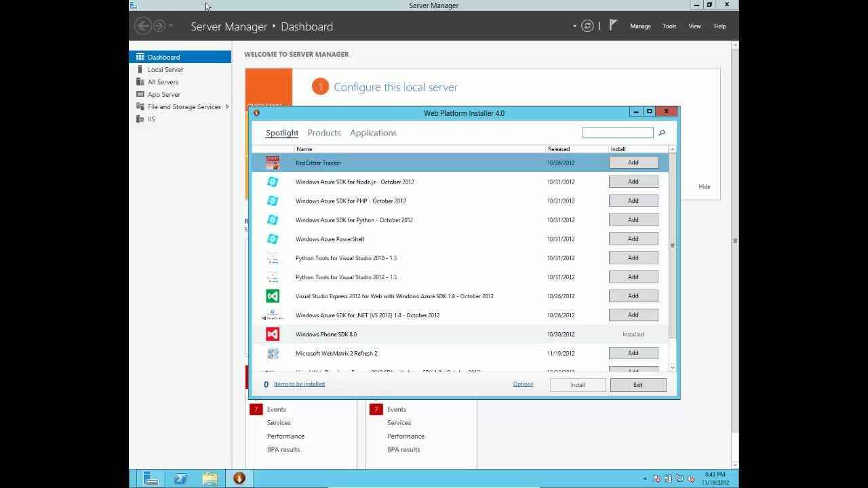
Task: Open the notifications flag in Server Manager
Action: coord(613,26)
